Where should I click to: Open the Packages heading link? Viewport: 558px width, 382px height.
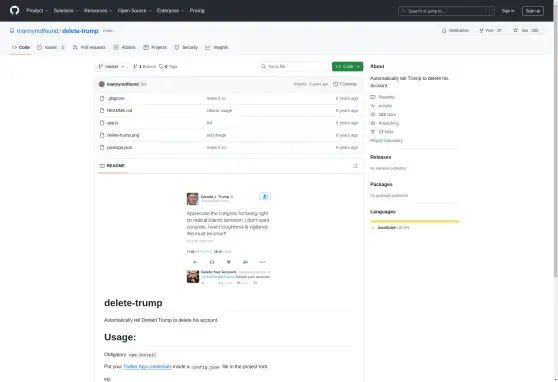[381, 184]
